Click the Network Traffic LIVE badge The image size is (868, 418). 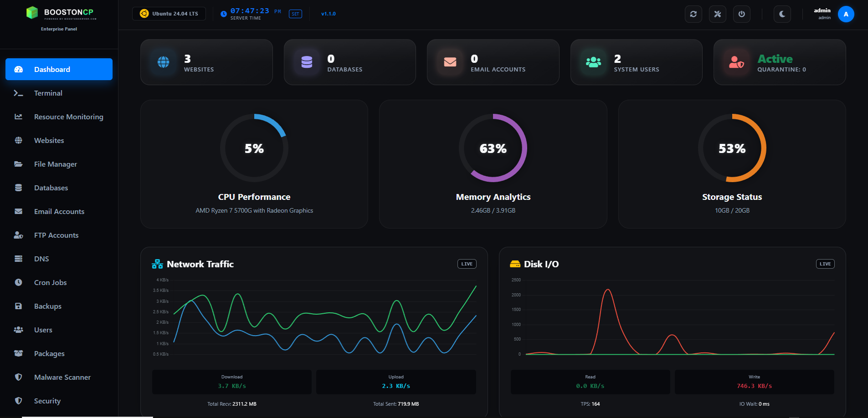coord(467,264)
